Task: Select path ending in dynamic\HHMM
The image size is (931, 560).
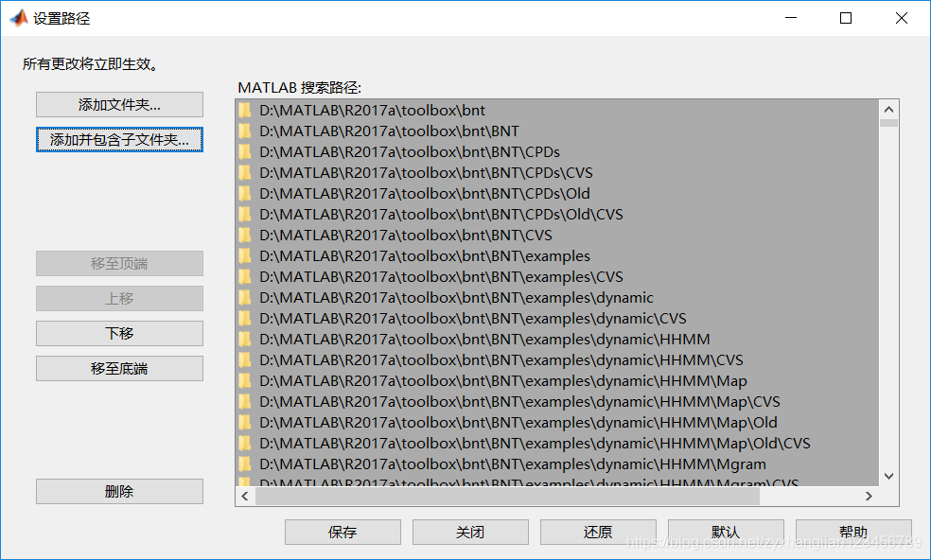Action: [484, 339]
